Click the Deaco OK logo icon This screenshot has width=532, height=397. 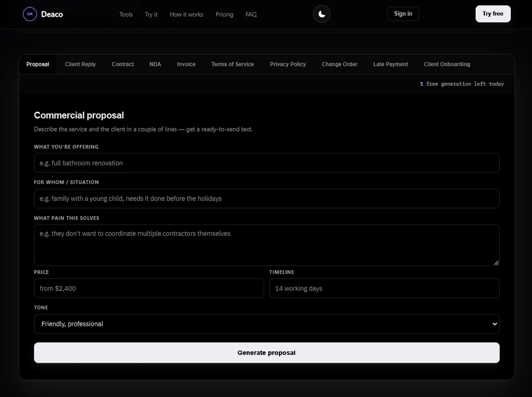(x=30, y=14)
